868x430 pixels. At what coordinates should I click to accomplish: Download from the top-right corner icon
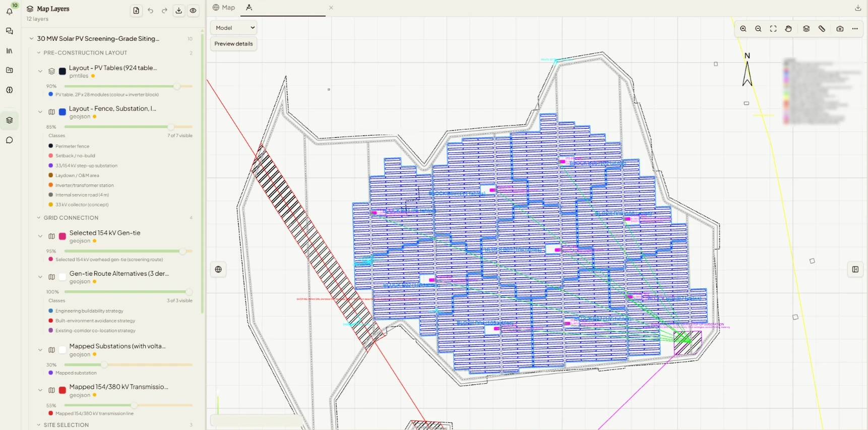(x=858, y=8)
